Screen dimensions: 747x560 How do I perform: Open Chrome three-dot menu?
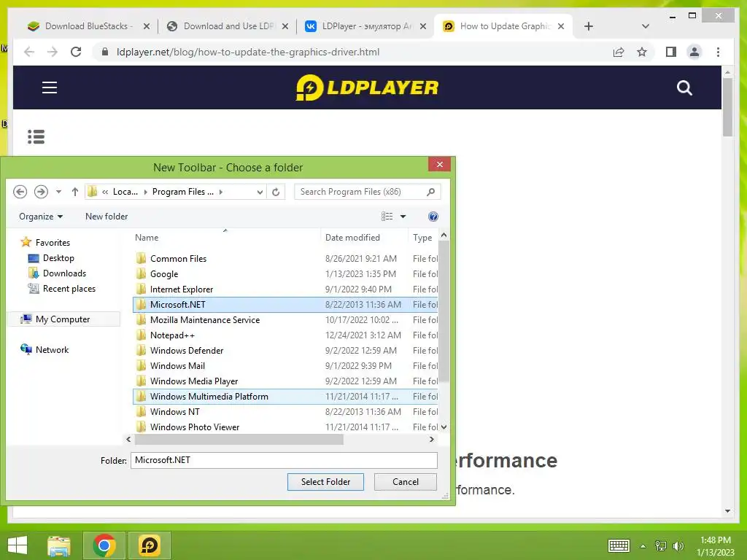pos(718,52)
